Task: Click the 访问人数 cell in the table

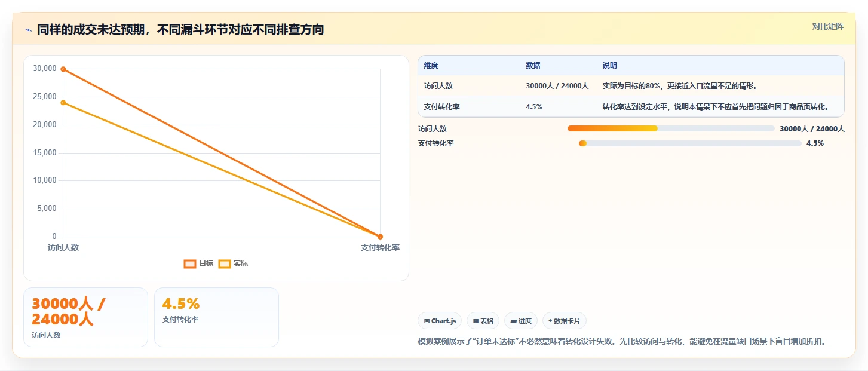Action: [x=438, y=86]
